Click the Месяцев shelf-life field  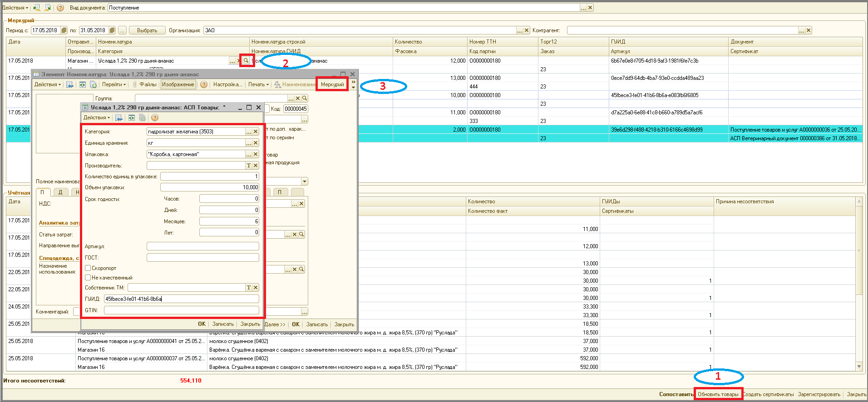pyautogui.click(x=229, y=221)
